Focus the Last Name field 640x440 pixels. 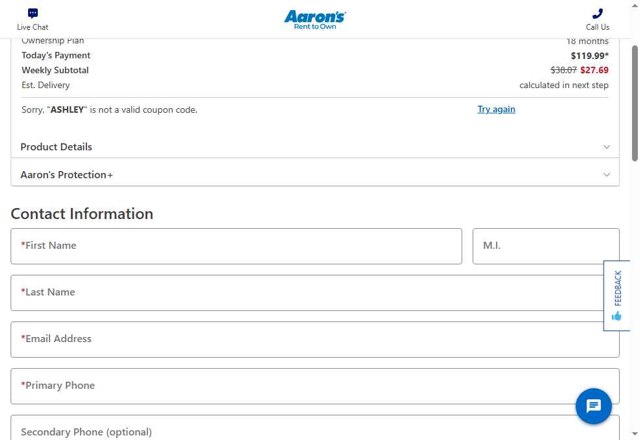point(315,293)
